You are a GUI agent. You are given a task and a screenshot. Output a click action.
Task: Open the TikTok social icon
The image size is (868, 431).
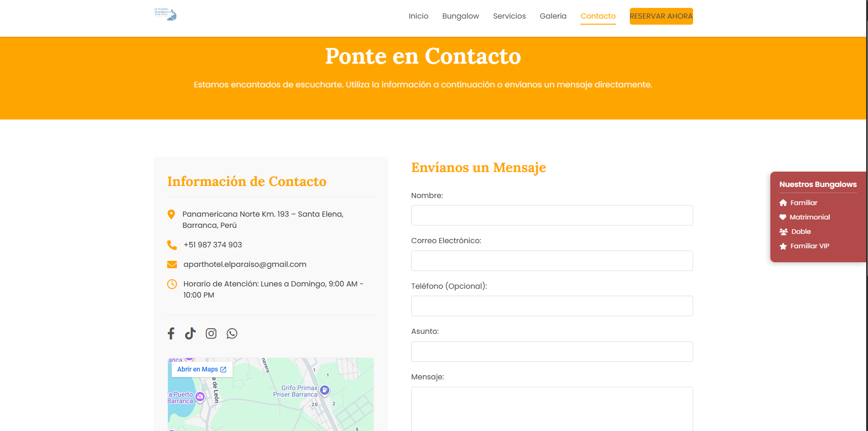coord(190,333)
